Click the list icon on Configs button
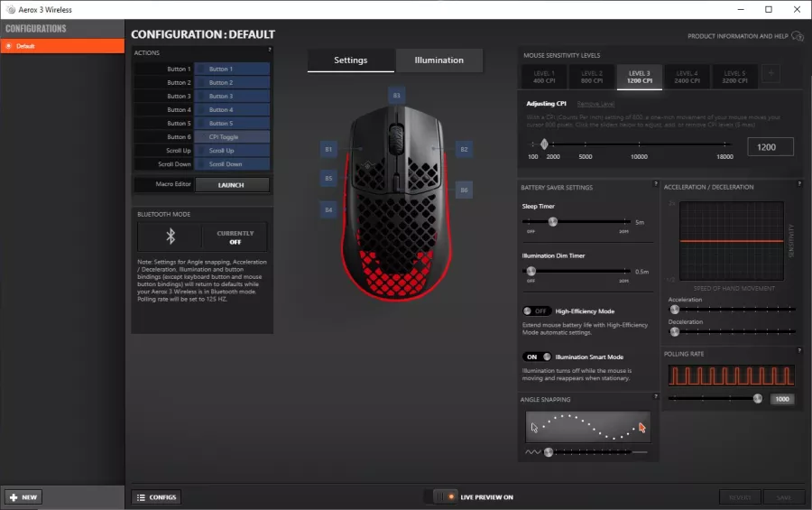Screen dimensions: 812x510 pos(141,497)
